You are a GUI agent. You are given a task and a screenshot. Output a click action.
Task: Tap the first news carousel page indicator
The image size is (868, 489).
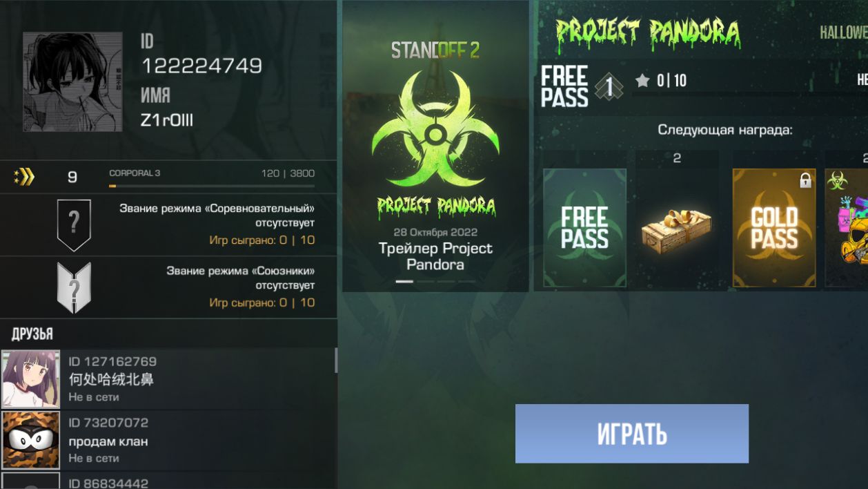(x=404, y=282)
